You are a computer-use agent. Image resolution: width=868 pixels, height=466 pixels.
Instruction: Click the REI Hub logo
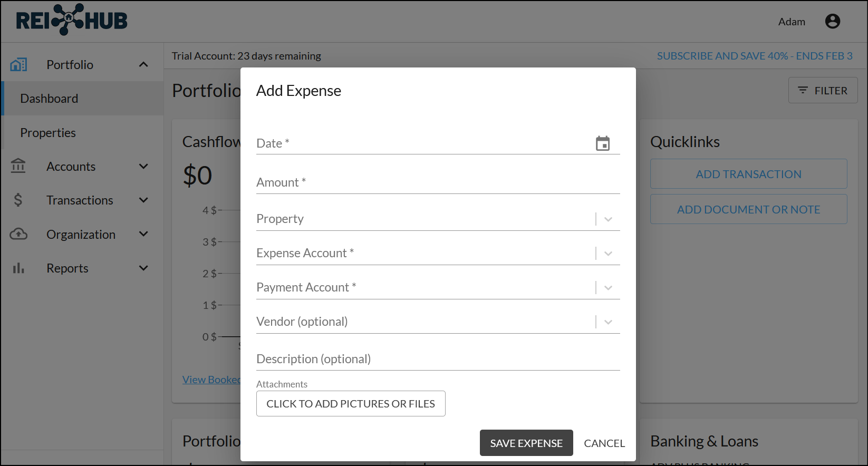(x=72, y=21)
